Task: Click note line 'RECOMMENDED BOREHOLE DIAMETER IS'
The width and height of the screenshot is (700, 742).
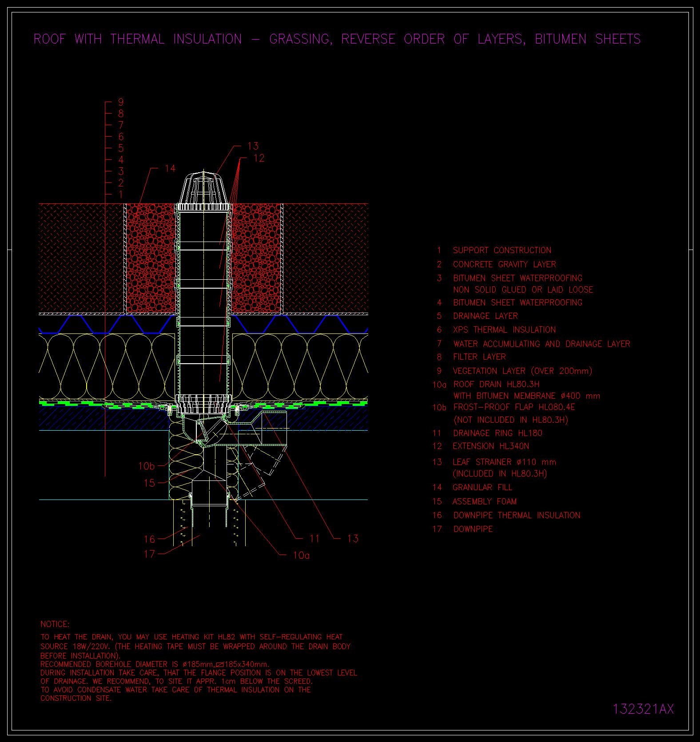Action: (x=155, y=665)
